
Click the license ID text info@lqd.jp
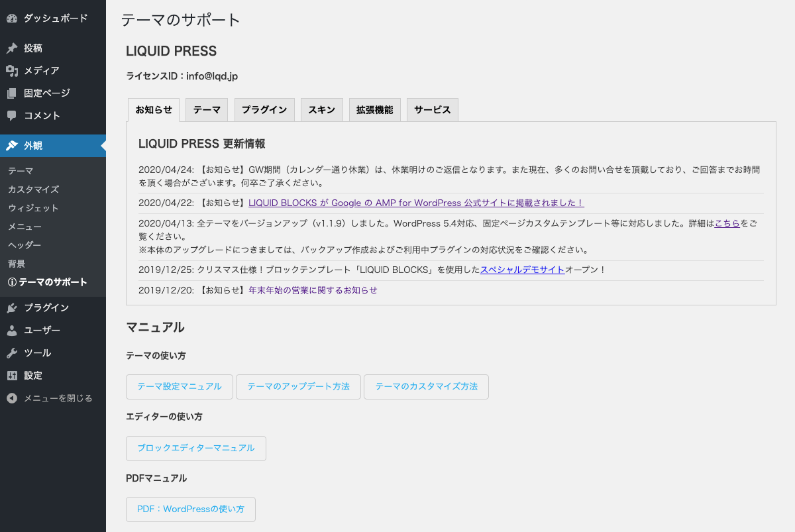212,76
